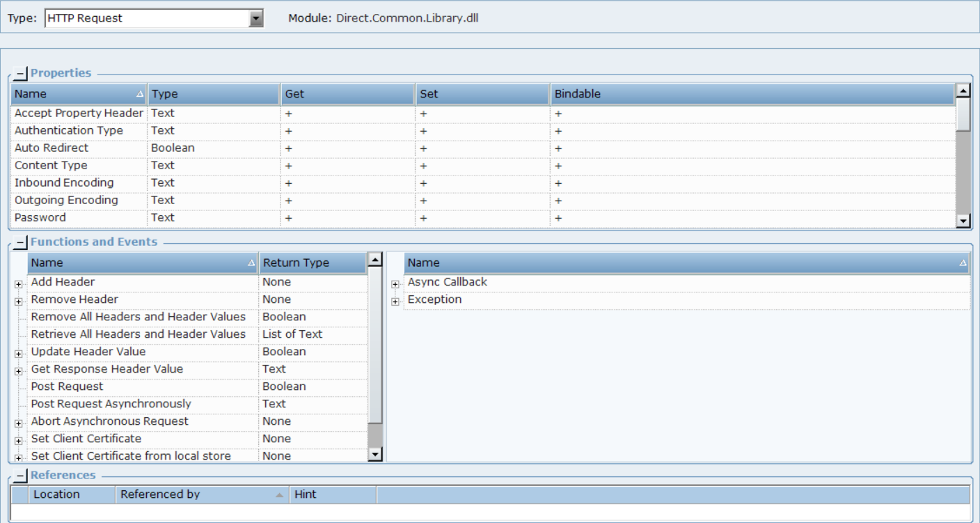This screenshot has width=980, height=523.
Task: Select the Add Header function name
Action: coord(63,282)
